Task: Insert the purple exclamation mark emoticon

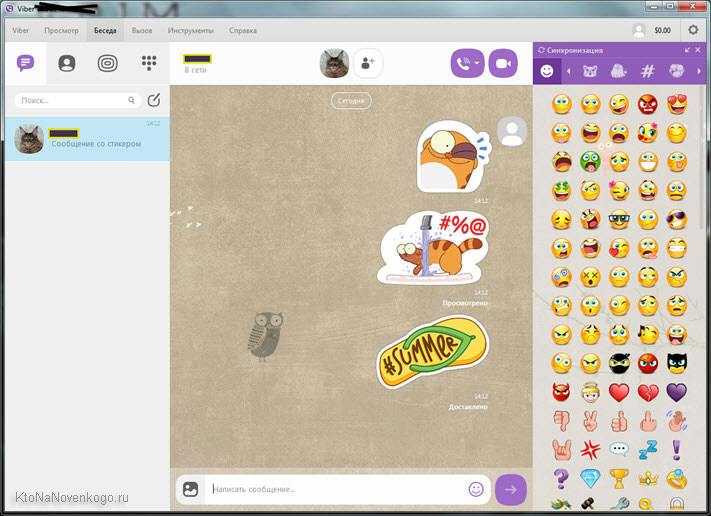Action: (x=677, y=450)
